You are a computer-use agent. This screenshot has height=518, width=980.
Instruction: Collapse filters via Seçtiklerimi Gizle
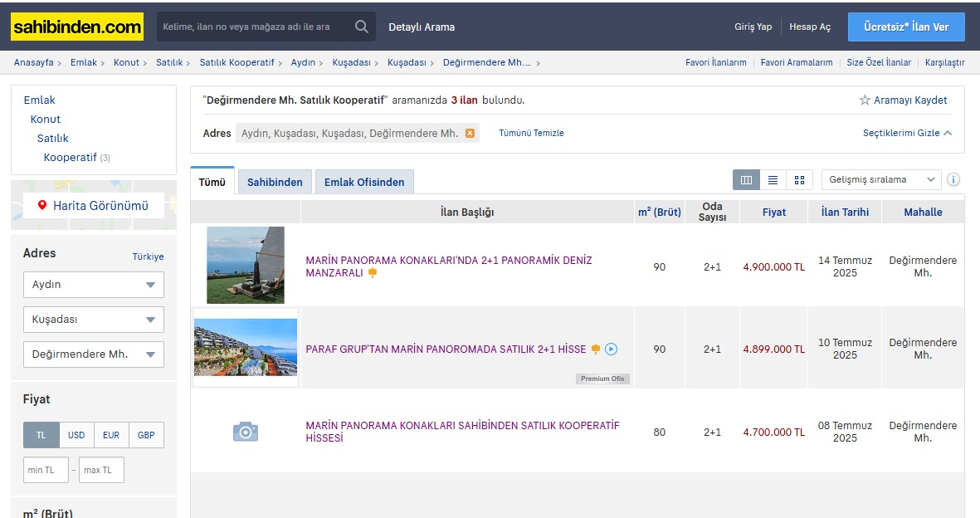click(907, 133)
